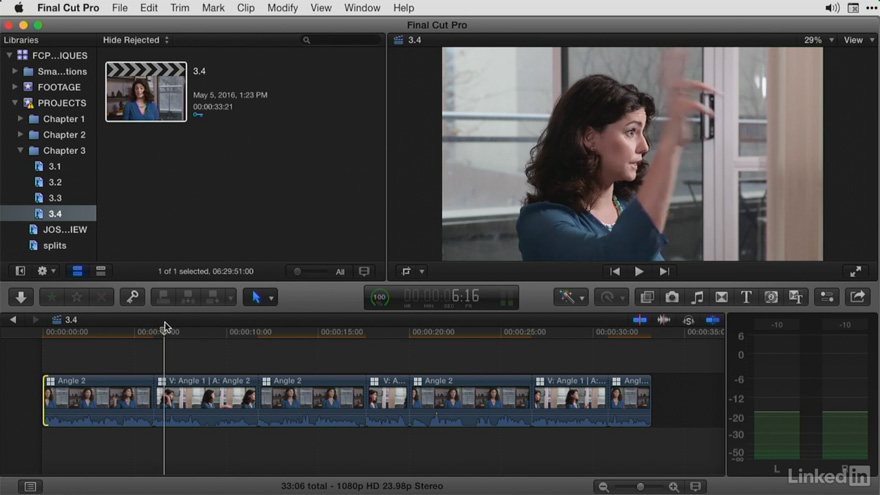880x495 pixels.
Task: Open the Themes browser
Action: click(x=796, y=297)
